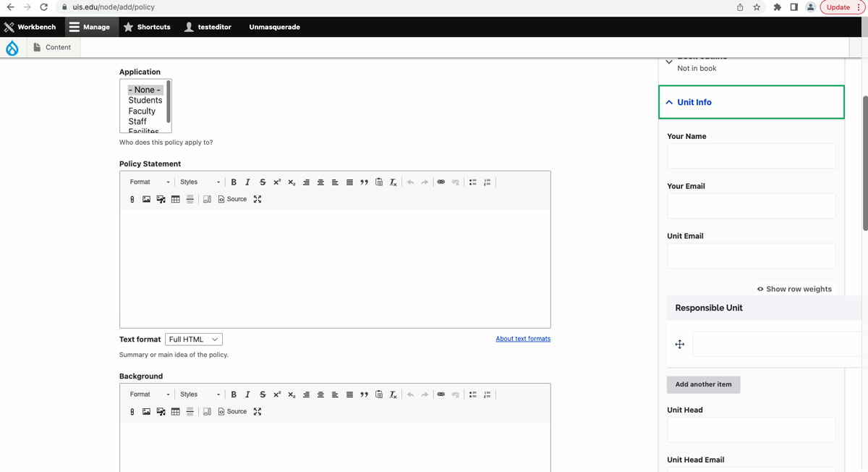Click Add another item button
Viewport: 868px width, 472px height.
pos(703,384)
